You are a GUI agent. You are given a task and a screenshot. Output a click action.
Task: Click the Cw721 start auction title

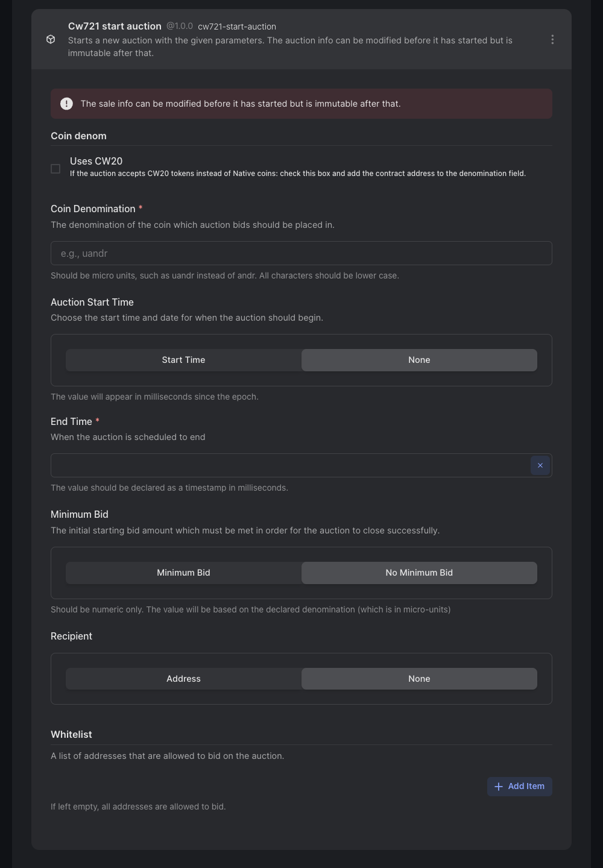(x=115, y=26)
